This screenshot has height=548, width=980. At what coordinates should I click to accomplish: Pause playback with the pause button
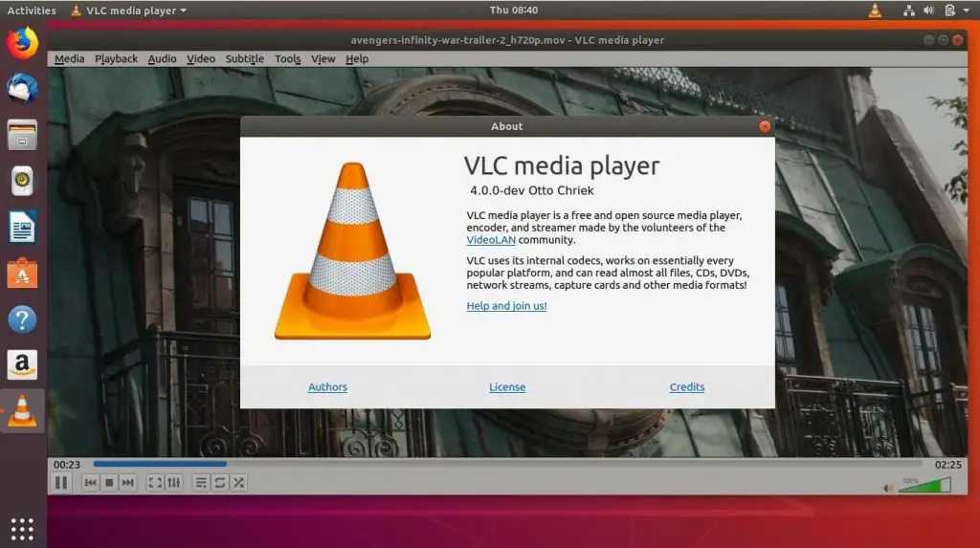click(60, 482)
